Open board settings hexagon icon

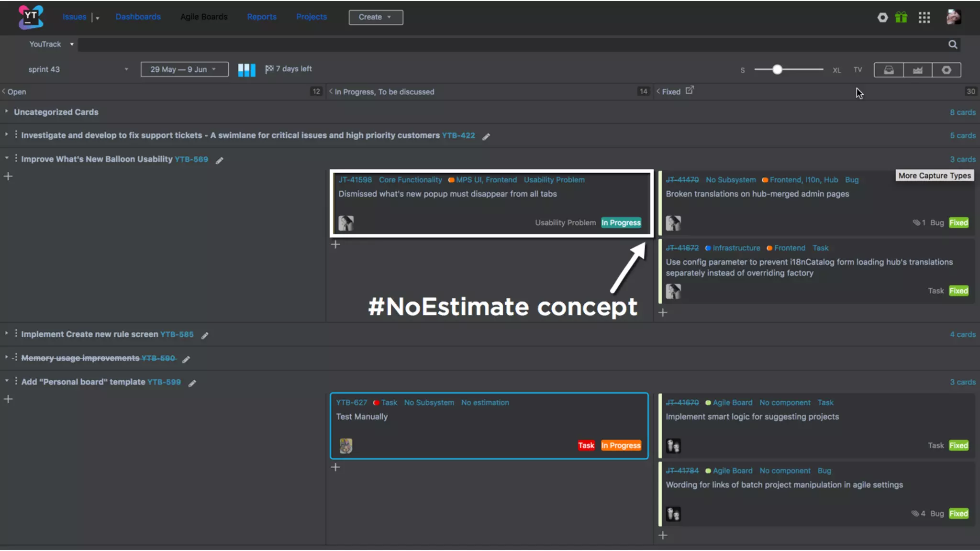pyautogui.click(x=946, y=70)
